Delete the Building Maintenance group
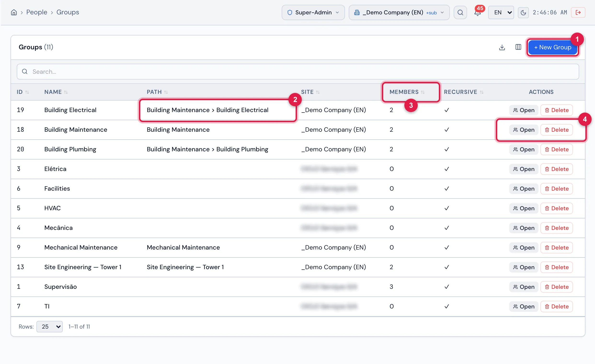 tap(557, 130)
